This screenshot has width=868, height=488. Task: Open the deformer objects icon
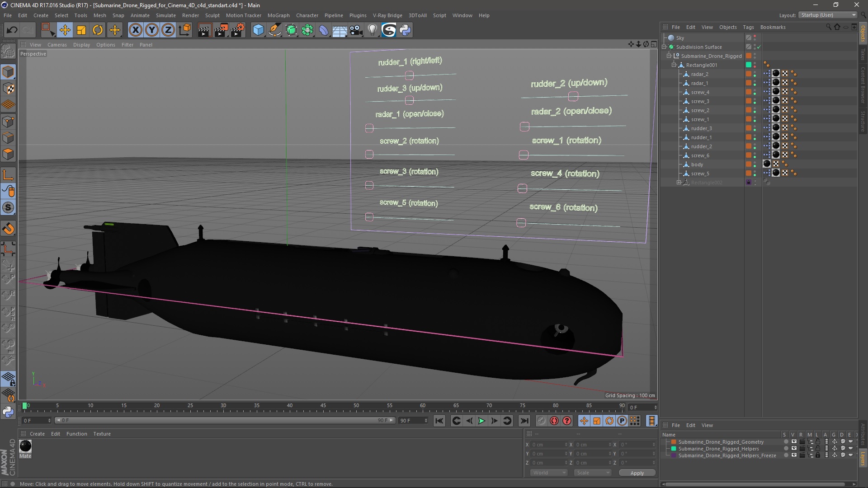(x=324, y=30)
